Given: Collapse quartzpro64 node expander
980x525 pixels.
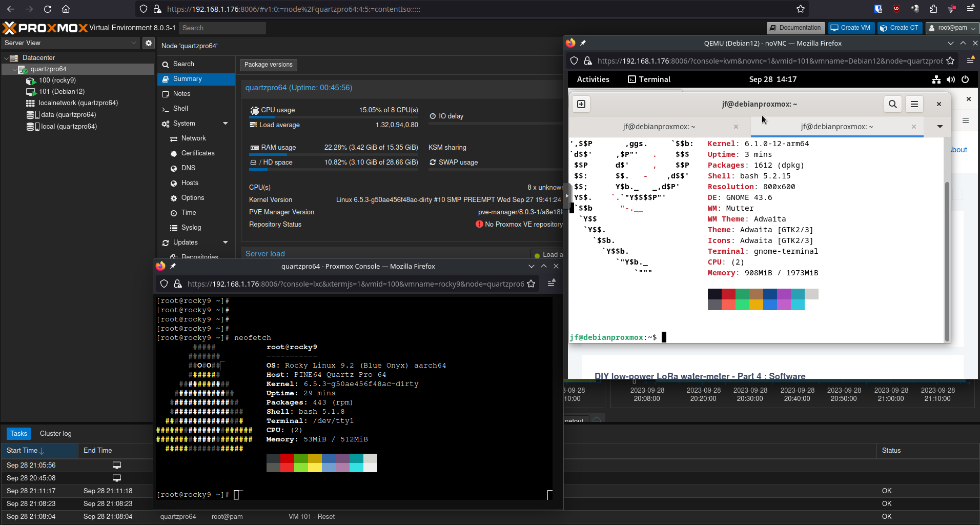Looking at the screenshot, I should point(14,69).
